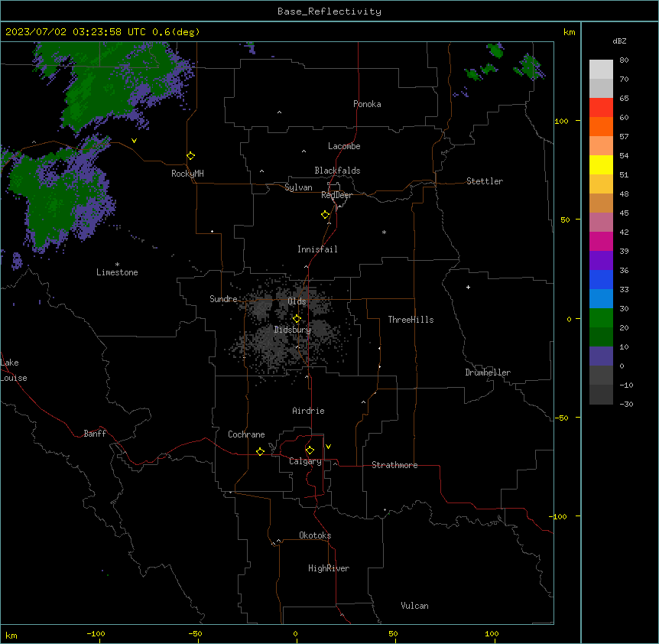This screenshot has width=659, height=644.
Task: Select the light gray 70-80 dBZ legend swatch
Action: click(601, 70)
